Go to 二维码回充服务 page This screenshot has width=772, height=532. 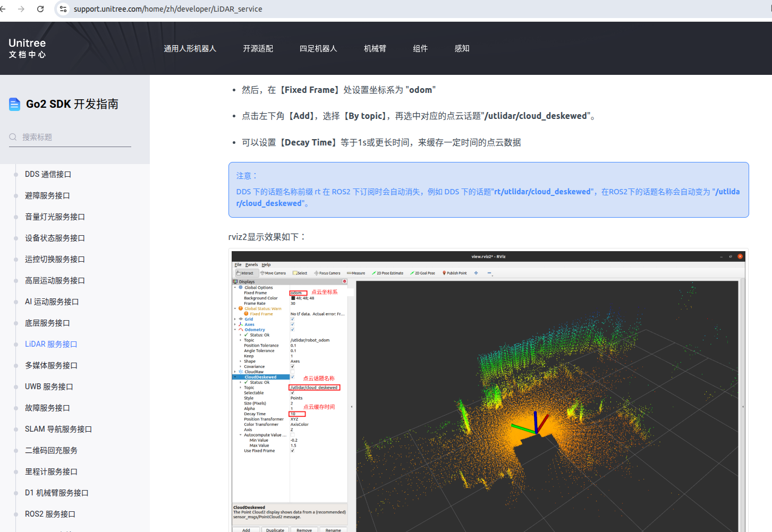[x=51, y=450]
